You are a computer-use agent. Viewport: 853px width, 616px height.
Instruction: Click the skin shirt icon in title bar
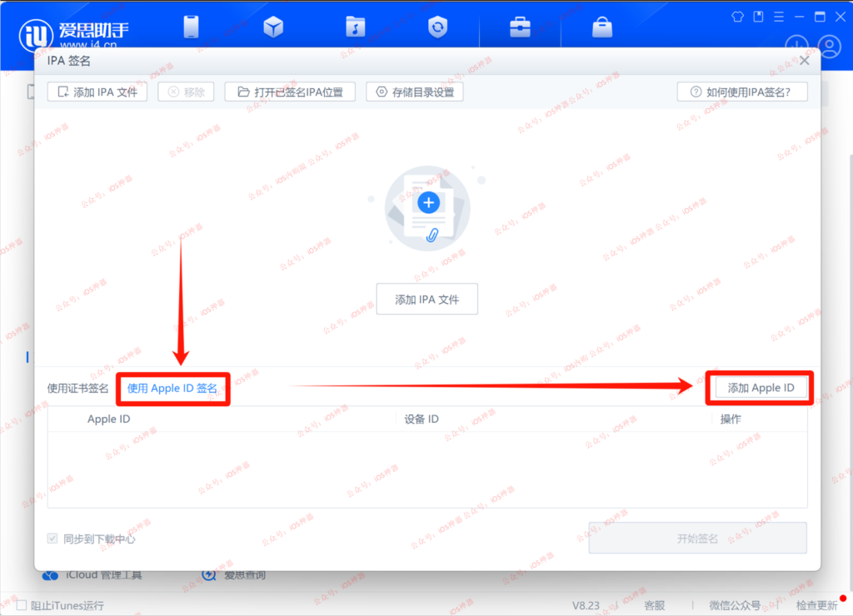[738, 17]
